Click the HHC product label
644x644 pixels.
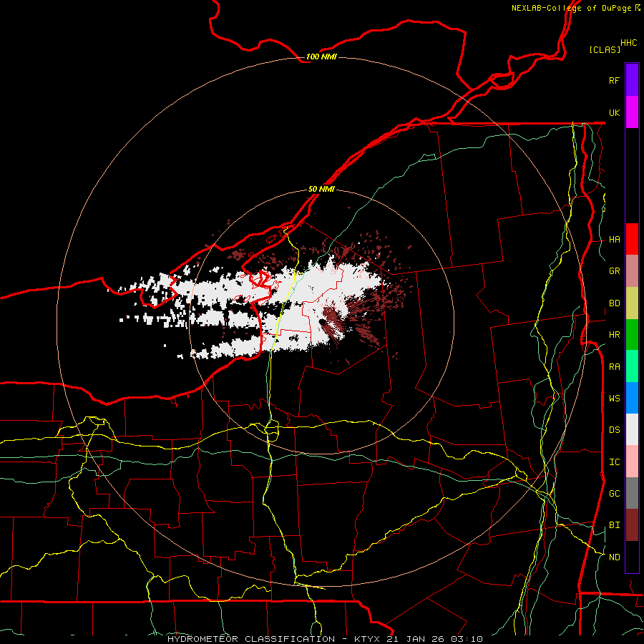628,43
